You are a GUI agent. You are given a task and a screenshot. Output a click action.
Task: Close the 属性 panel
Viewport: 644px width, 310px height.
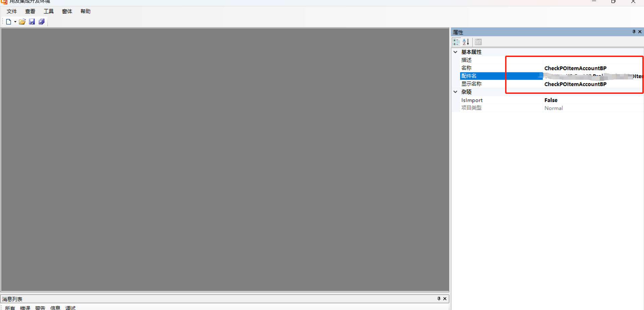pyautogui.click(x=640, y=32)
